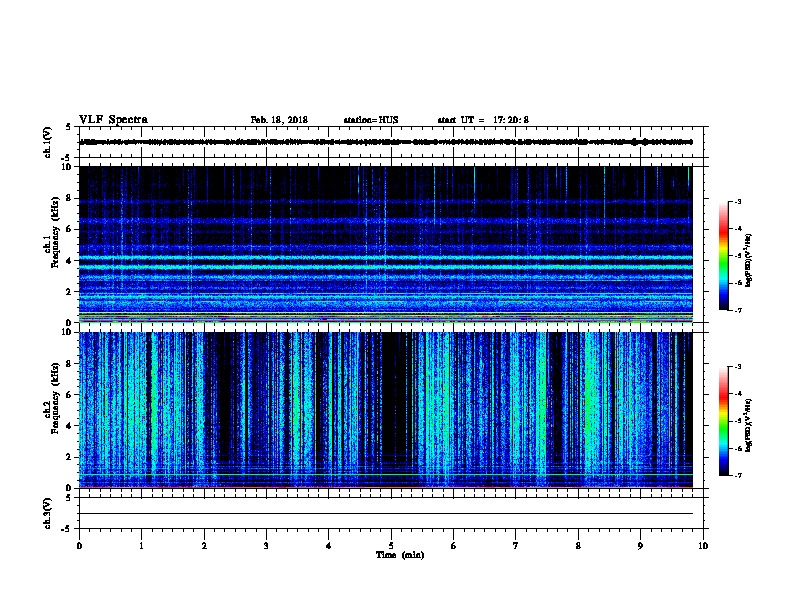The width and height of the screenshot is (792, 612).
Task: Click the date "Feb. 18, 2018"
Action: (x=279, y=120)
